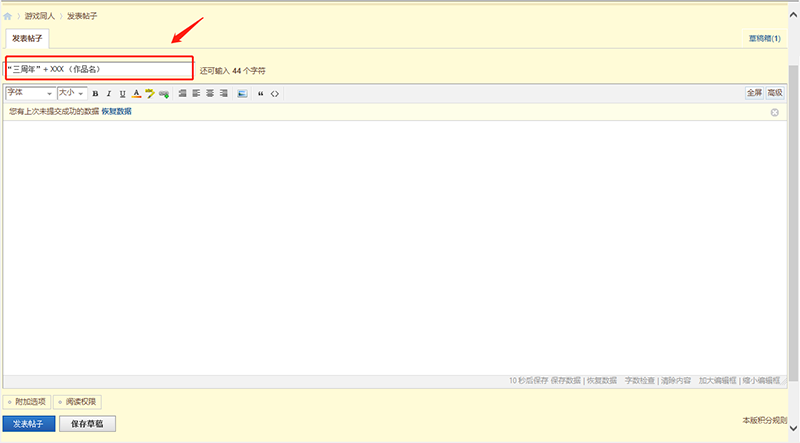
Task: Expand the 阅读权限 section
Action: [77, 402]
